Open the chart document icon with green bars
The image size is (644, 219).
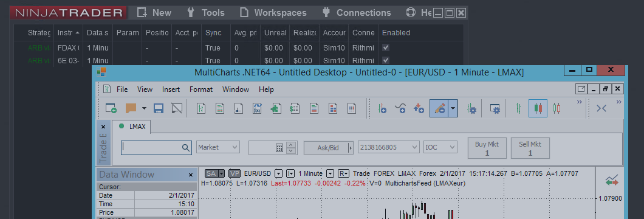tap(201, 108)
